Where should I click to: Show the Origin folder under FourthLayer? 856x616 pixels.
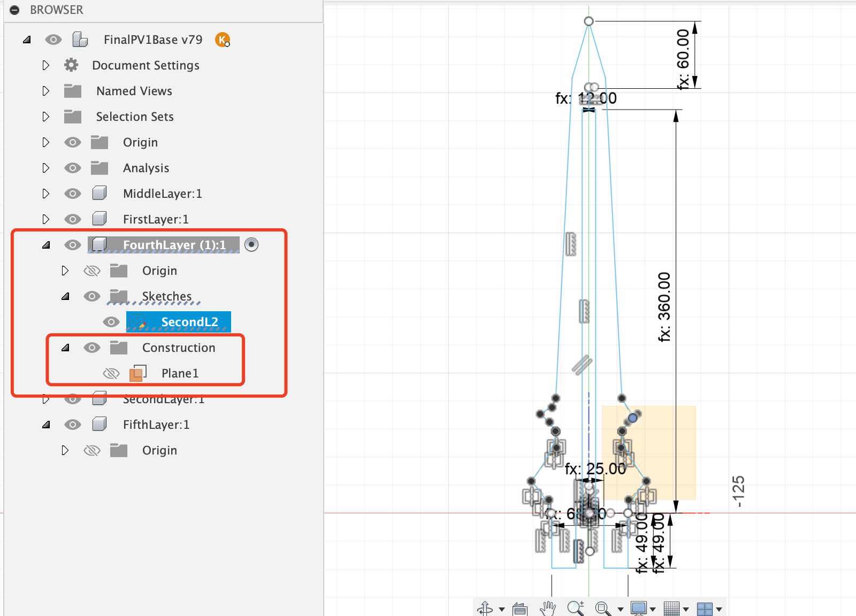[x=92, y=271]
